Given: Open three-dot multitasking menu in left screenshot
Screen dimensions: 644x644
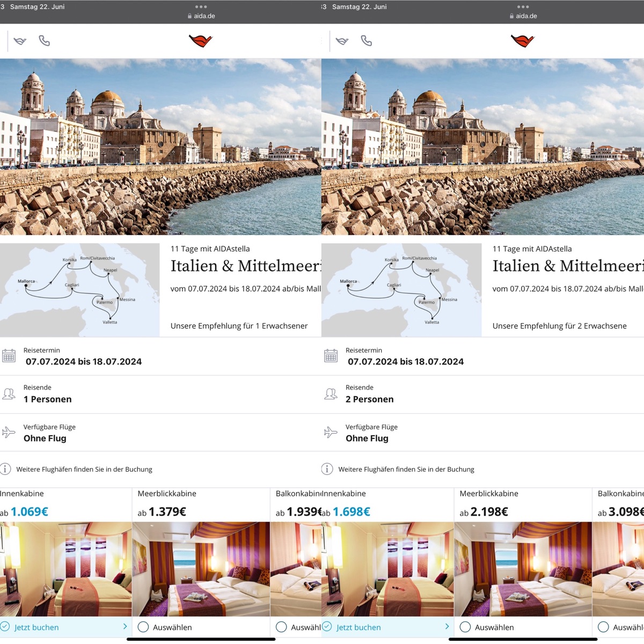Looking at the screenshot, I should 201,7.
